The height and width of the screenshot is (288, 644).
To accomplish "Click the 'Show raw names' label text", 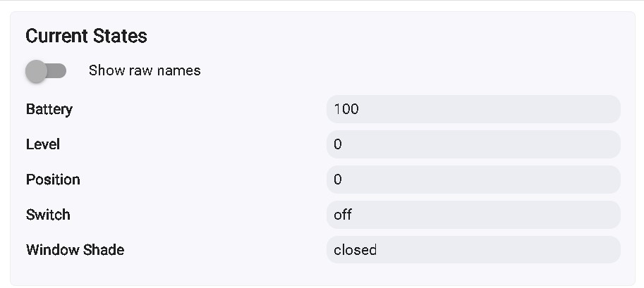I will (x=145, y=70).
